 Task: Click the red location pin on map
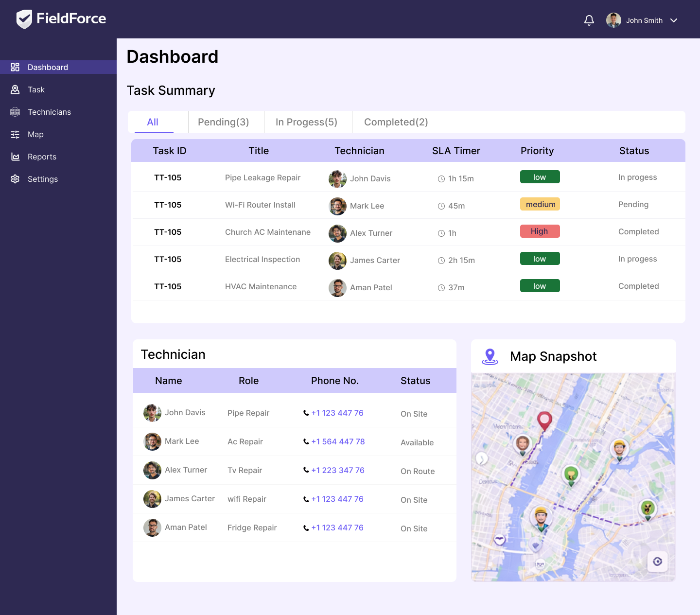point(544,420)
